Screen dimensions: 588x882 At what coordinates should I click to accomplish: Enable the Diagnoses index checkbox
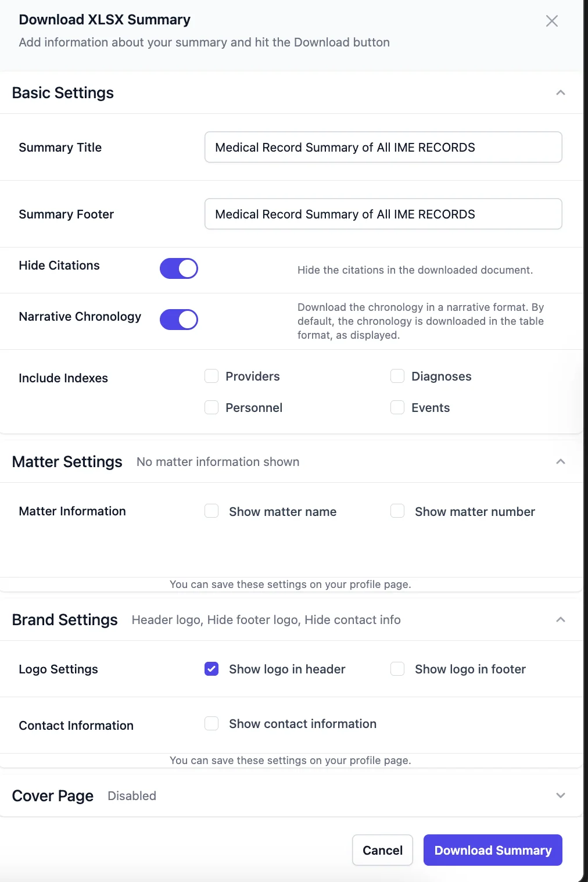(397, 377)
